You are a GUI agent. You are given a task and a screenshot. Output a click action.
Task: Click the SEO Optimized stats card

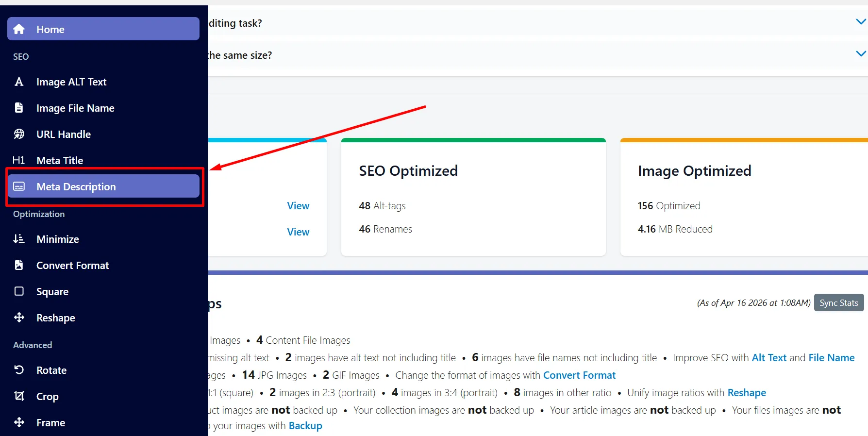473,197
